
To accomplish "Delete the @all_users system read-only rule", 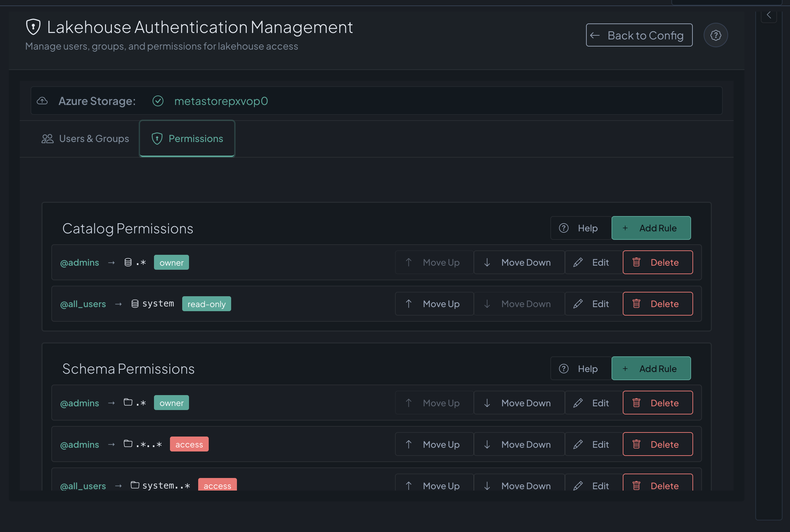I will 658,304.
